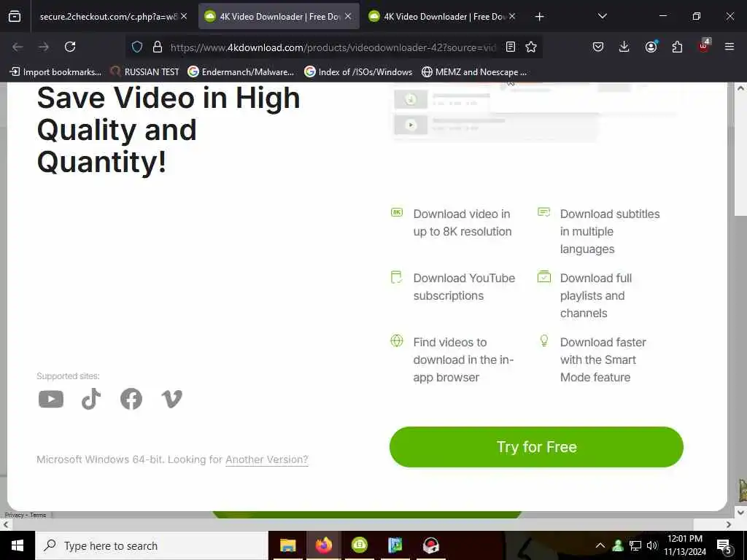Go forward to the next page
The width and height of the screenshot is (747, 560).
click(44, 47)
